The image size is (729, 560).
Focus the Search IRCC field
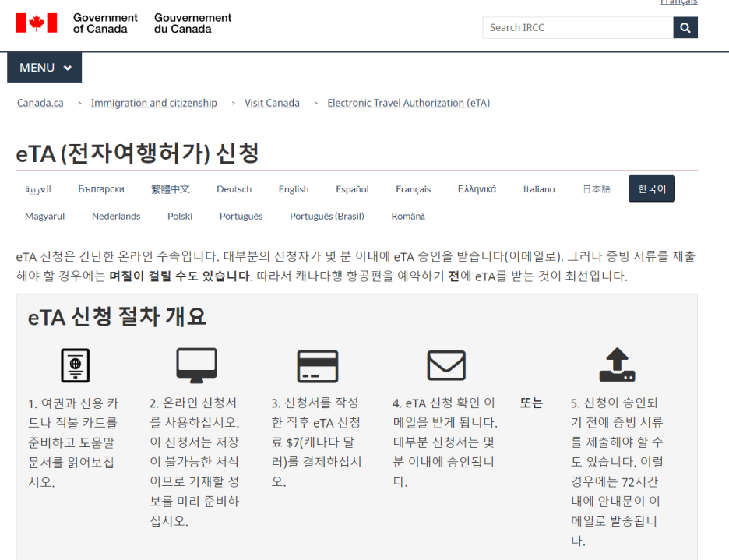578,27
